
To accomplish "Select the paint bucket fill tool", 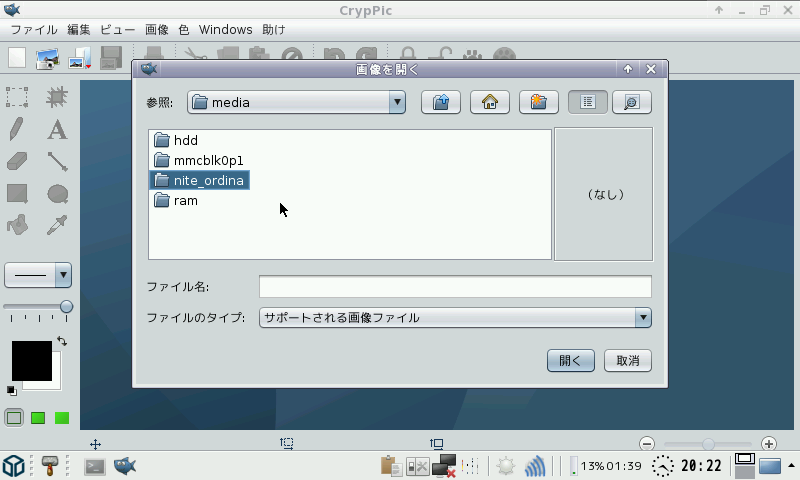I will pos(17,225).
